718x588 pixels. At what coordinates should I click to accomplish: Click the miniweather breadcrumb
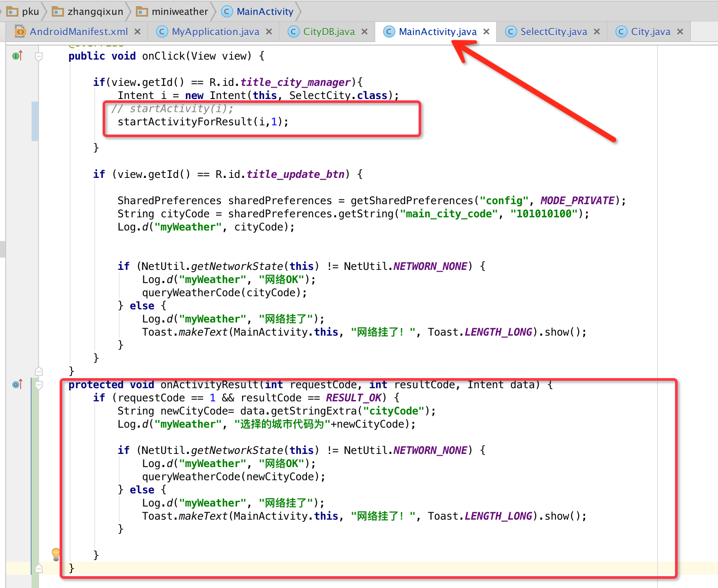coord(179,11)
